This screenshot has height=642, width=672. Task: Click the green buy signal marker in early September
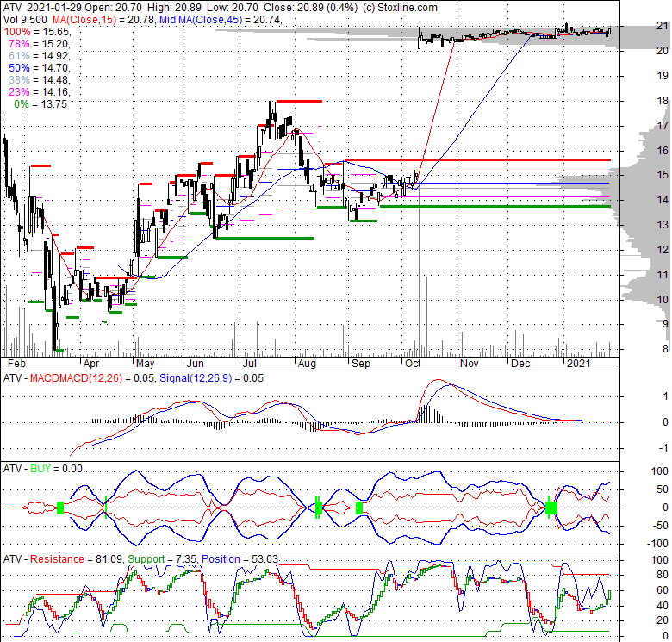coord(359,508)
